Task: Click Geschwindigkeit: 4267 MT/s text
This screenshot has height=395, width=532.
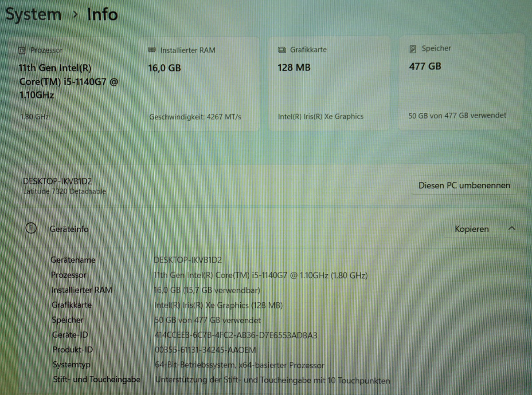Action: (196, 117)
